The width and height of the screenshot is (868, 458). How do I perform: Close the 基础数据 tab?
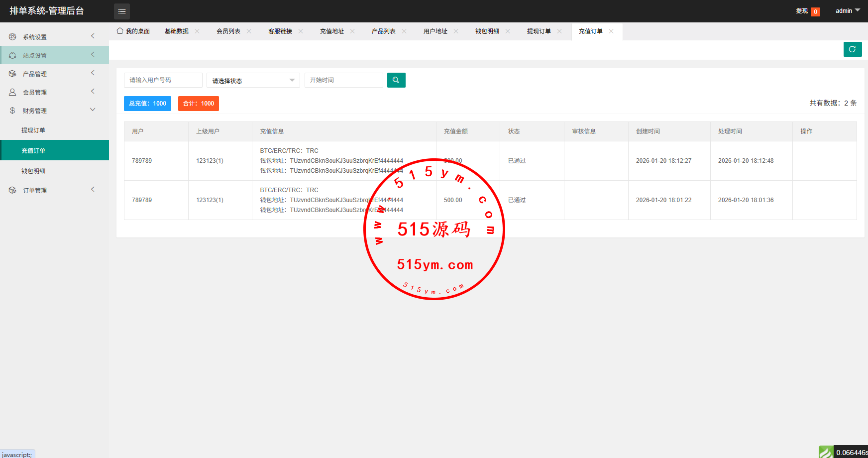click(x=197, y=31)
